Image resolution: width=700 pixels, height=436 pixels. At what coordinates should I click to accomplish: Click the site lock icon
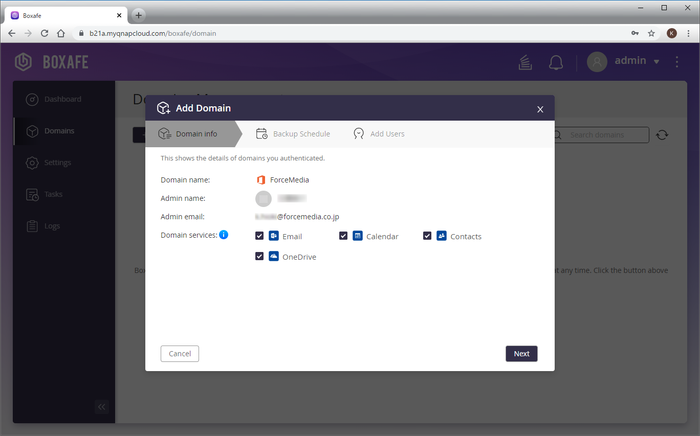point(81,33)
